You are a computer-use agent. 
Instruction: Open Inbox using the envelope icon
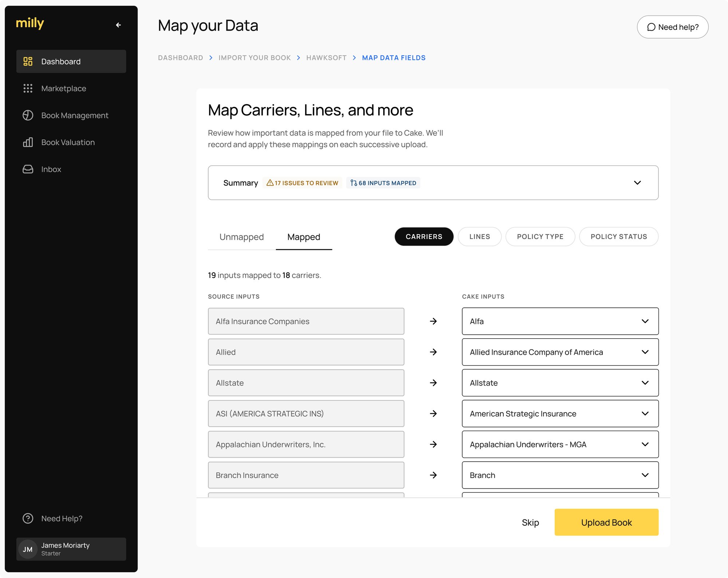coord(28,169)
